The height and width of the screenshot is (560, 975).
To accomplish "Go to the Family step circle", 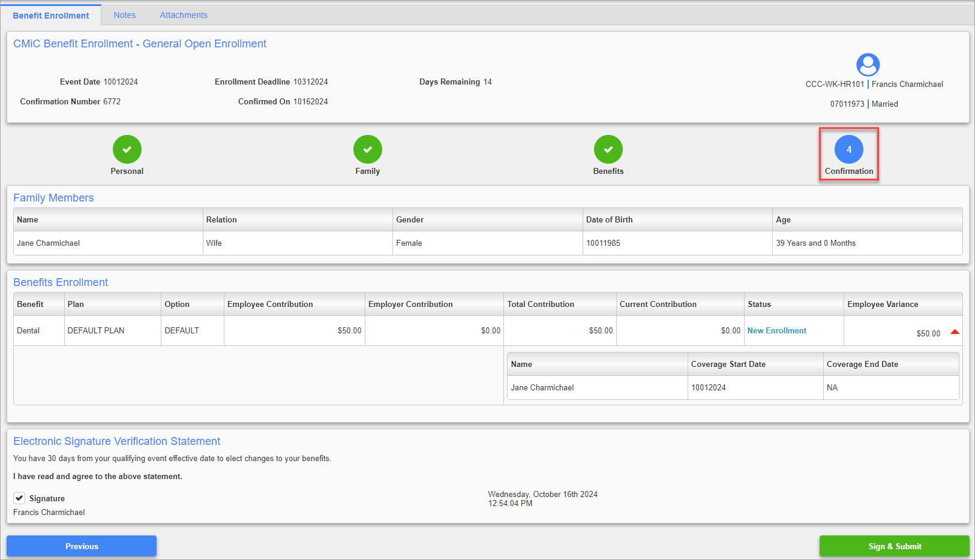I will click(368, 149).
